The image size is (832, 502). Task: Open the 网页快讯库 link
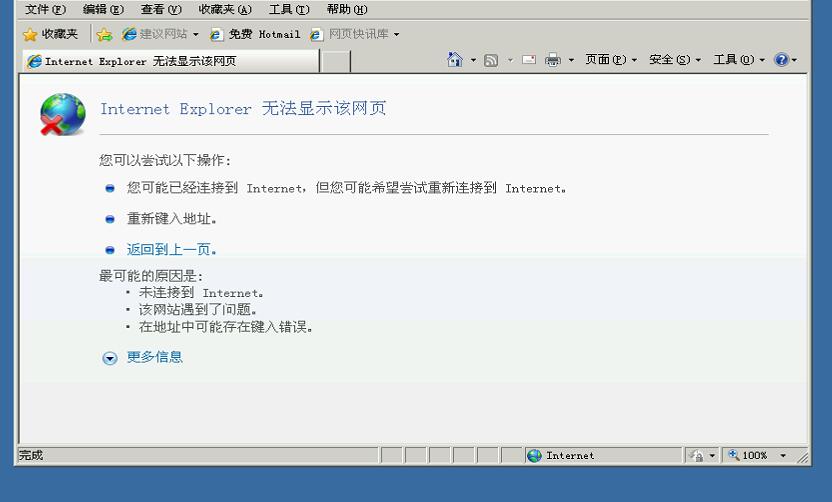[x=349, y=34]
